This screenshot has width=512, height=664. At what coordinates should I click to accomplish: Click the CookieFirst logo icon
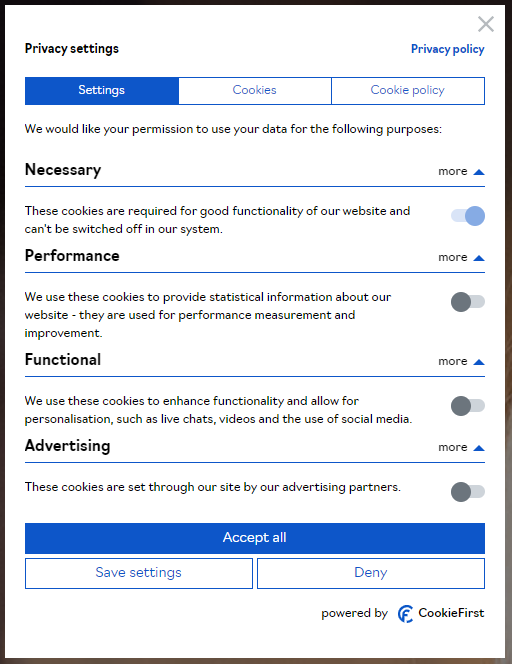coord(405,614)
